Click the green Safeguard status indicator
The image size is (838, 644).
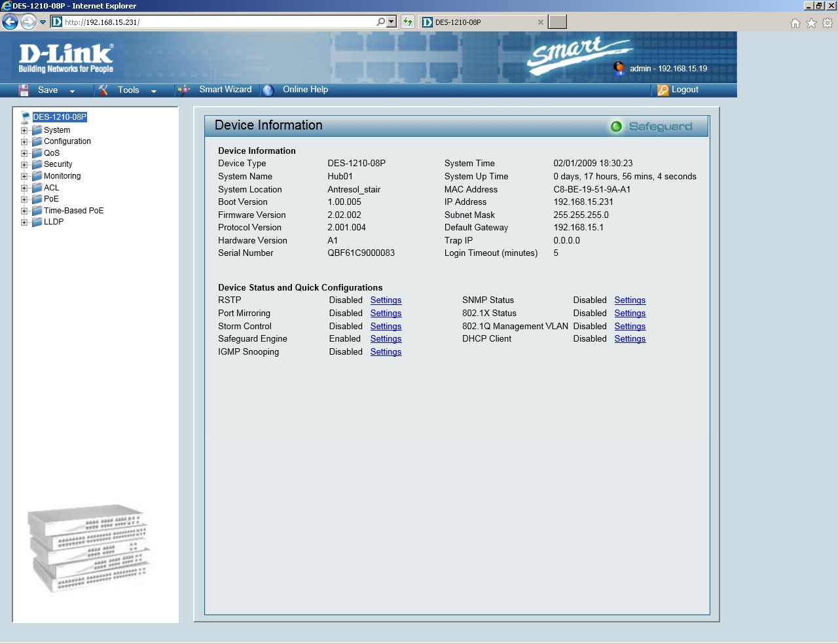616,126
